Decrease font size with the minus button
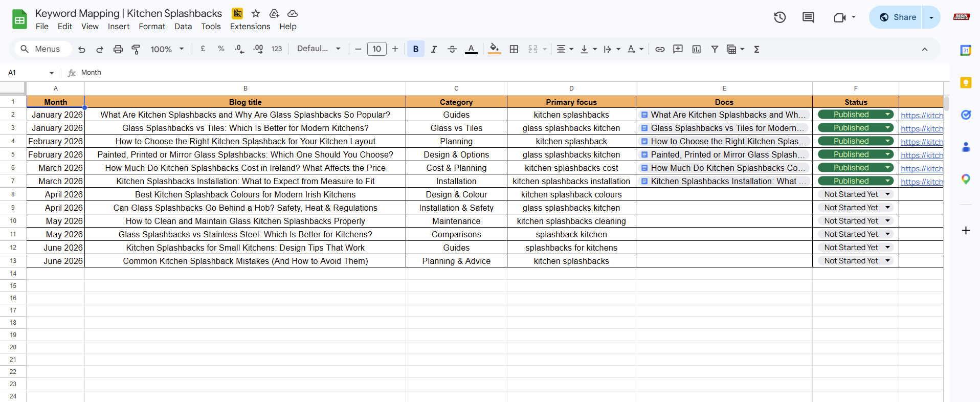This screenshot has height=402, width=980. (358, 49)
